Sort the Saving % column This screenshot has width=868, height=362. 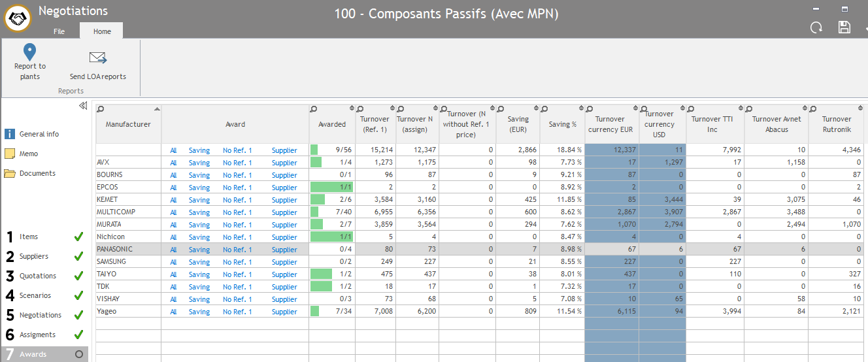[580, 109]
